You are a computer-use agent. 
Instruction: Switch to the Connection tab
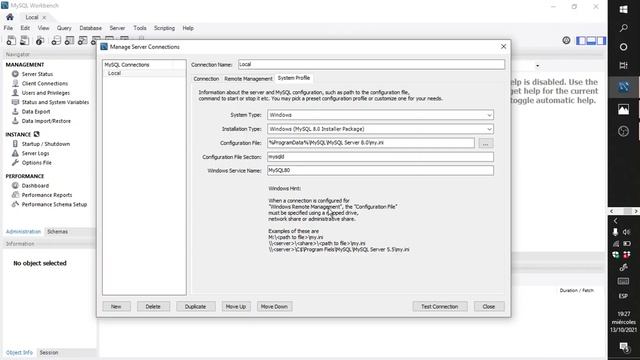click(x=206, y=78)
